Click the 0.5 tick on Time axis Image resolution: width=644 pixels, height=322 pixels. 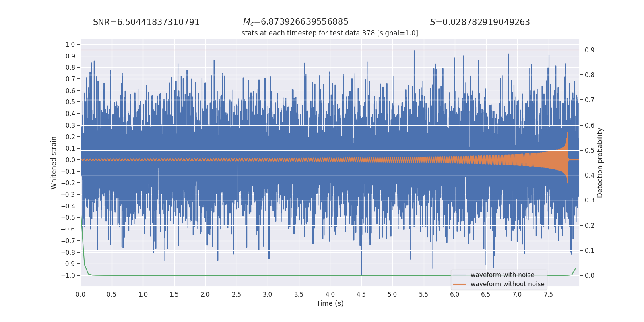pyautogui.click(x=111, y=294)
